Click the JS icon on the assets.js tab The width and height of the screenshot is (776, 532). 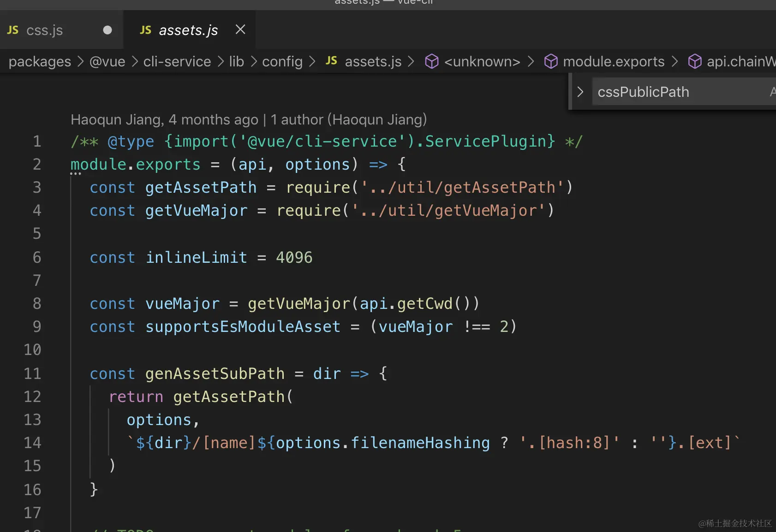(x=146, y=30)
